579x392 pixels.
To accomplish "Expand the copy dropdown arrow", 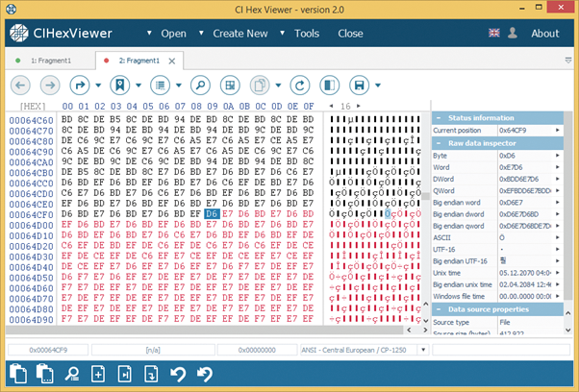I will 278,86.
